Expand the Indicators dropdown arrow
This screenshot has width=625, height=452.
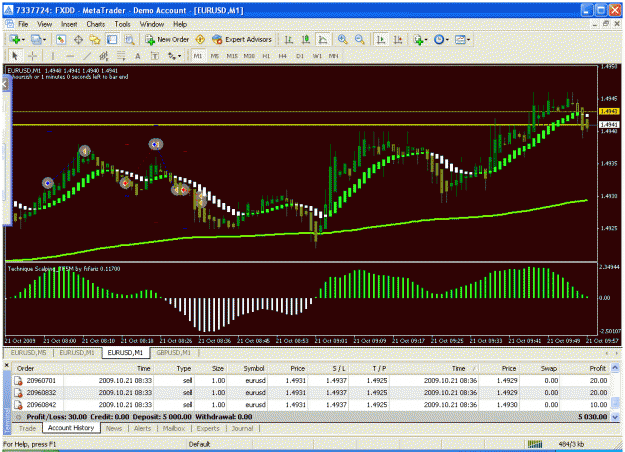(x=426, y=40)
